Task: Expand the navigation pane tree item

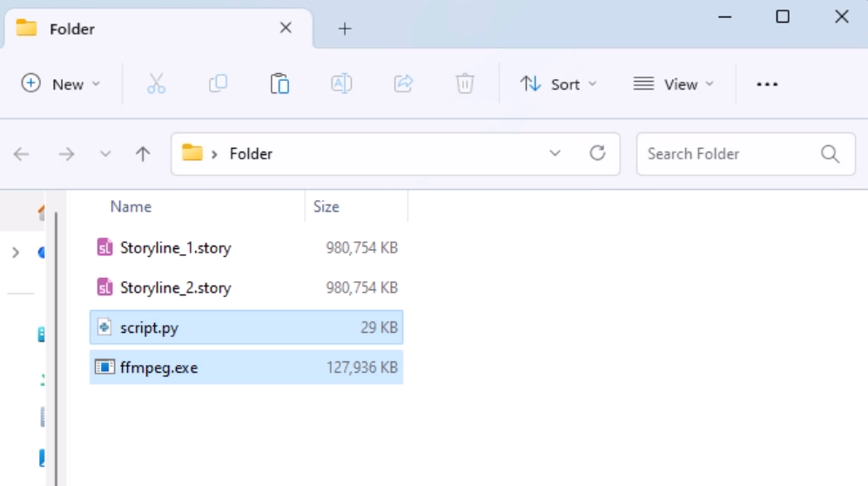Action: click(16, 253)
